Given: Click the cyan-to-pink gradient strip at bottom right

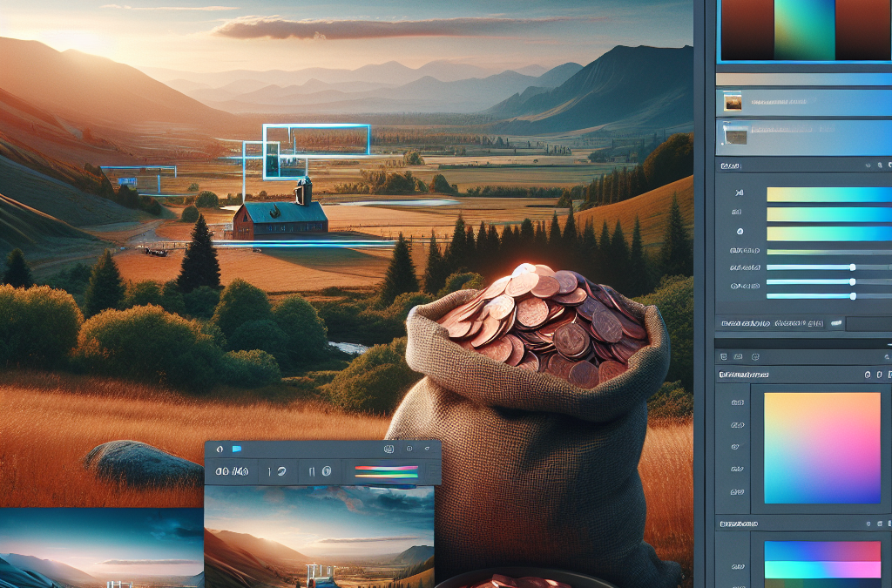Looking at the screenshot, I should click(822, 569).
